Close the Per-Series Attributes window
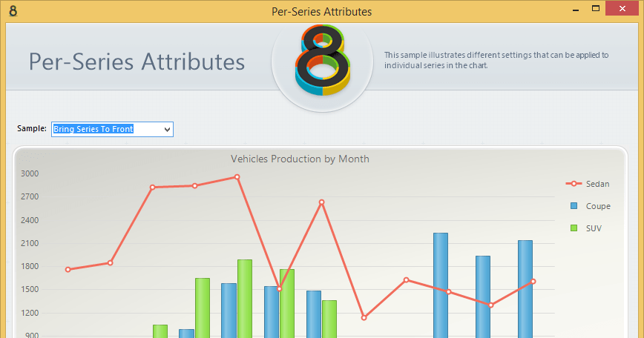This screenshot has height=338, width=644. click(622, 9)
